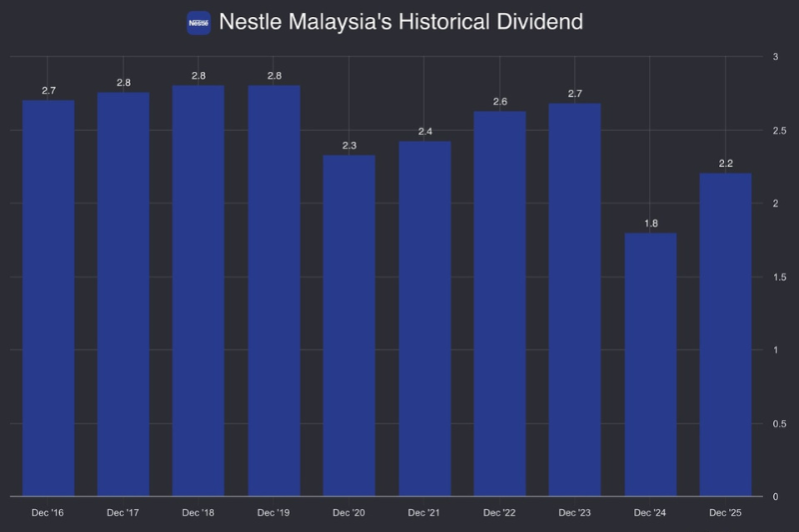
Task: Click the Dec '21 dividend bar
Action: pyautogui.click(x=424, y=318)
